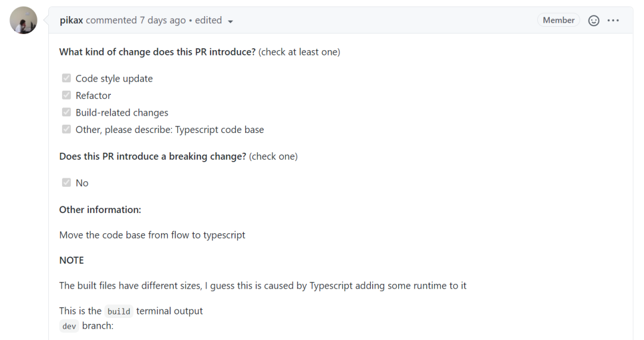Open the three-dot comment options menu
This screenshot has width=644, height=340.
tap(613, 20)
